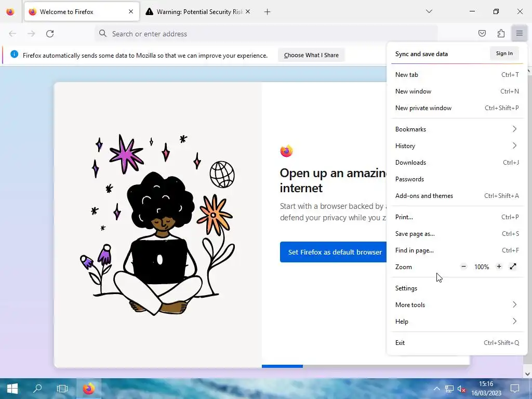Select New window menu item
The width and height of the screenshot is (532, 399).
(x=457, y=91)
